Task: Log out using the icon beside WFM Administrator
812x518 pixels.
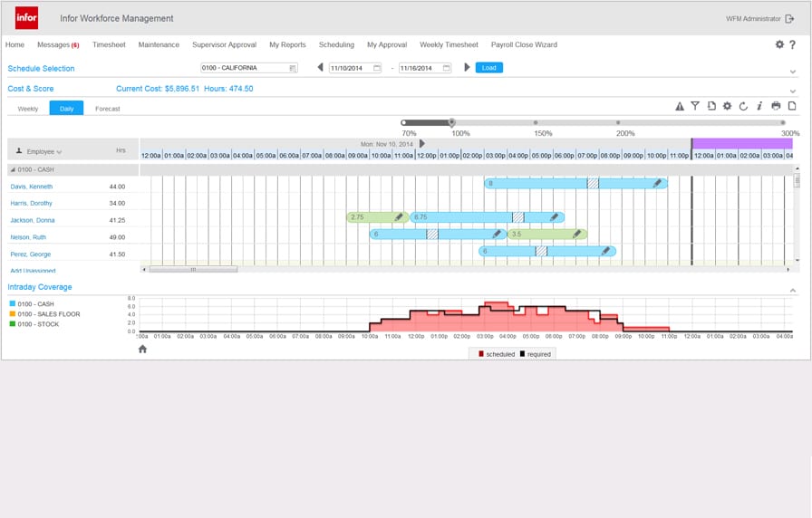Action: tap(789, 18)
